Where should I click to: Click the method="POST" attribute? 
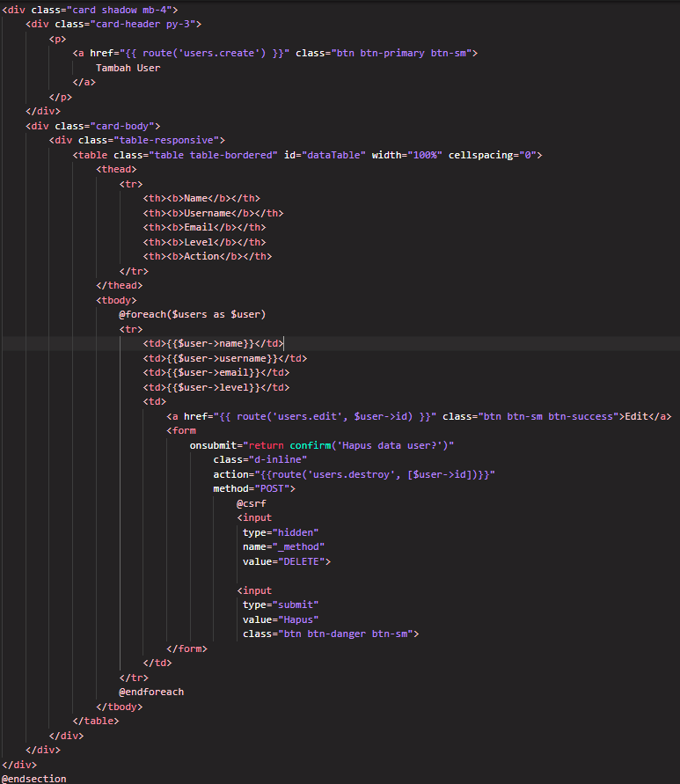pyautogui.click(x=252, y=488)
